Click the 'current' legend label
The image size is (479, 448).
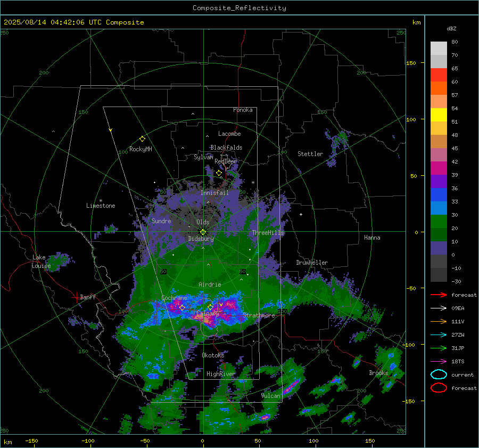463,374
